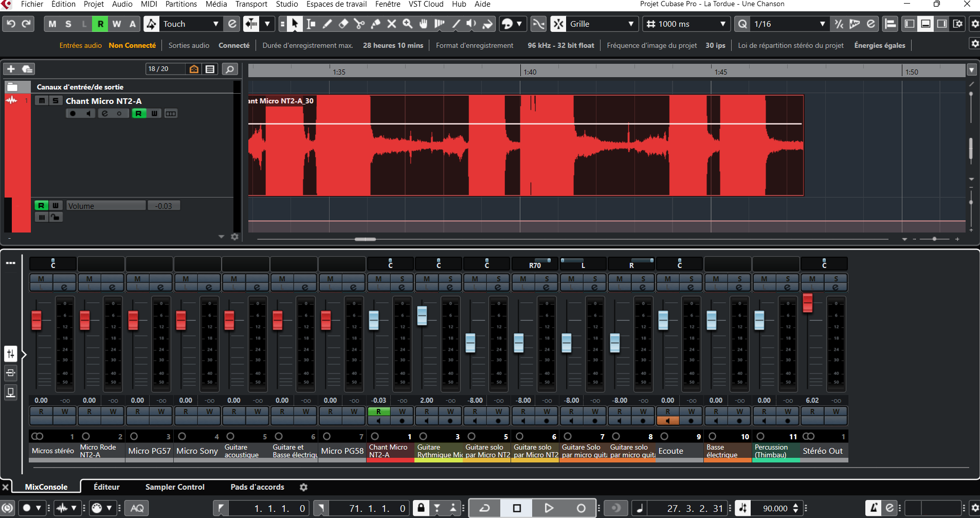Viewport: 980px width, 518px height.
Task: Open the Touch automation mode dropdown
Action: pyautogui.click(x=216, y=24)
